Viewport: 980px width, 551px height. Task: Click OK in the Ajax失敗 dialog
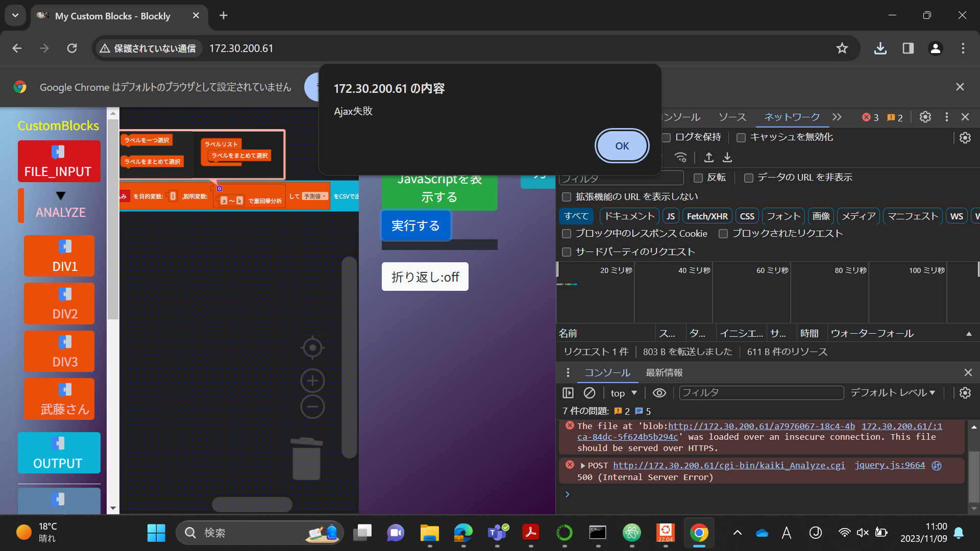622,146
